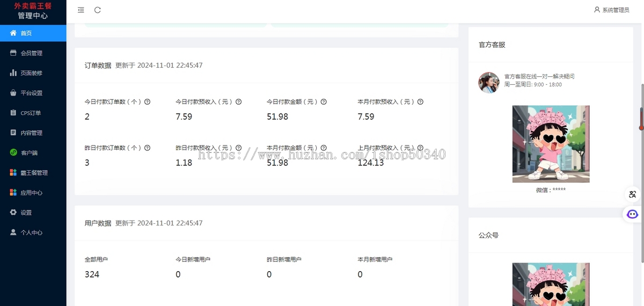This screenshot has width=644, height=306.
Task: Click the colorful 霸王餐管理 grid icon
Action: coord(13,172)
